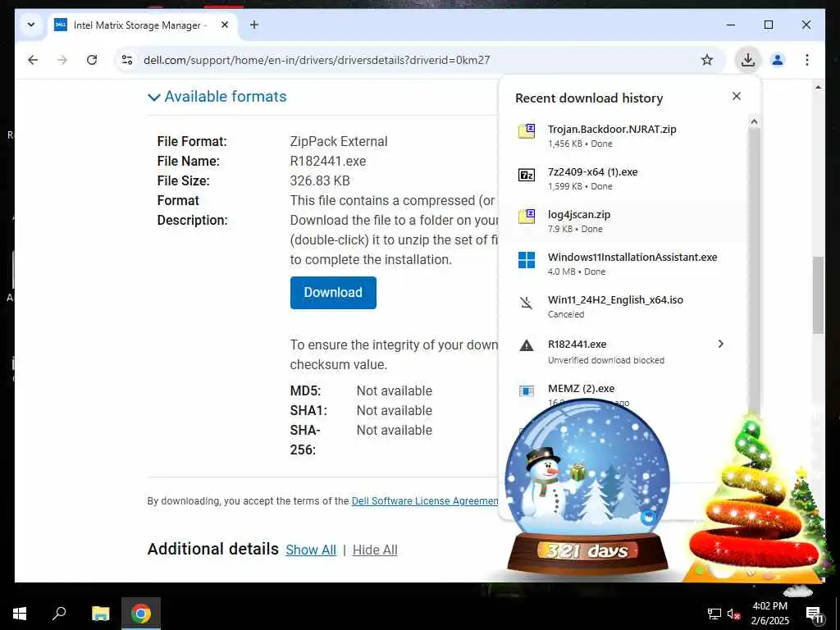Open Windows11InstallationAssistant.exe download entry
The image size is (840, 630).
[x=627, y=263]
